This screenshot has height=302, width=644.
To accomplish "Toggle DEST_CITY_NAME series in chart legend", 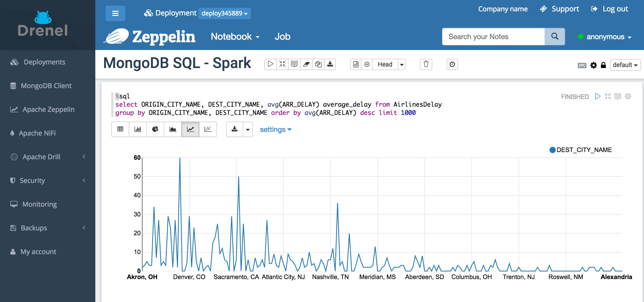I will pos(580,150).
